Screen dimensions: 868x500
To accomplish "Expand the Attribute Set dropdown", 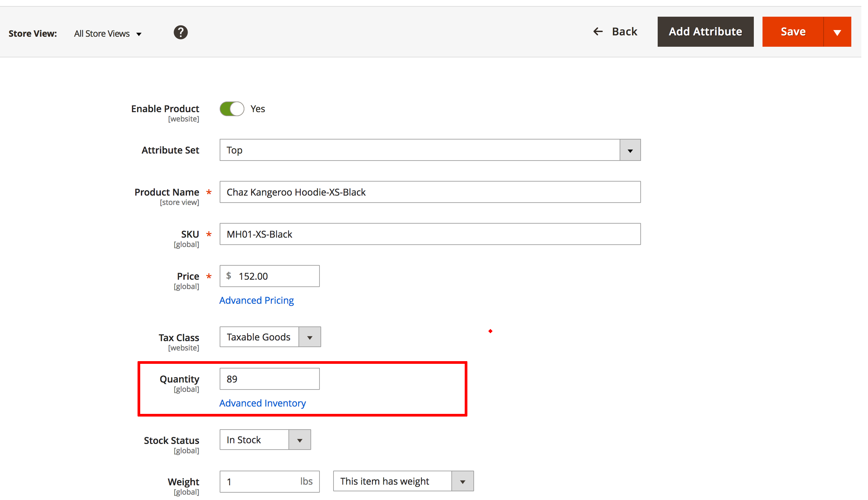I will (419, 150).
